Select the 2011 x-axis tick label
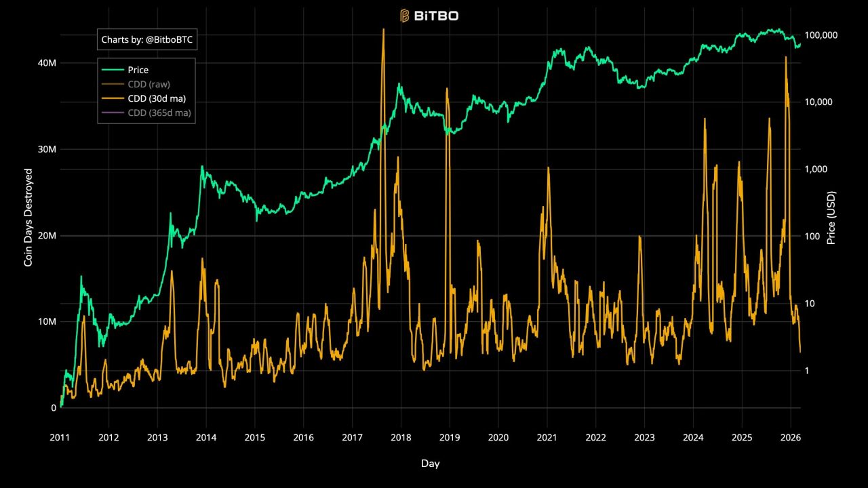 (60, 437)
